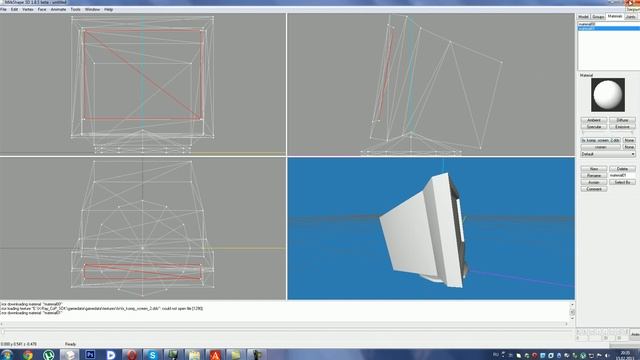640x360 pixels.
Task: Click the Emissive color button
Action: tap(622, 127)
